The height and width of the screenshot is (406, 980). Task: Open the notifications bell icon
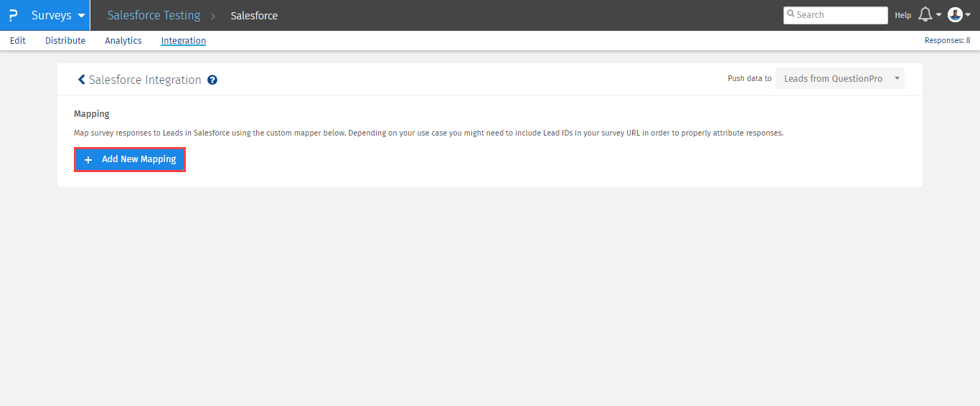pos(925,14)
